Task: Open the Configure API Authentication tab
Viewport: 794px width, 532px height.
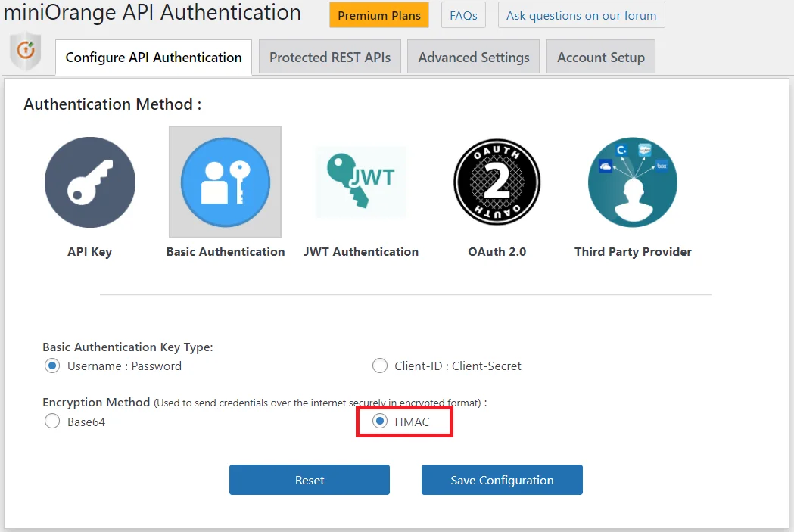Action: click(154, 58)
